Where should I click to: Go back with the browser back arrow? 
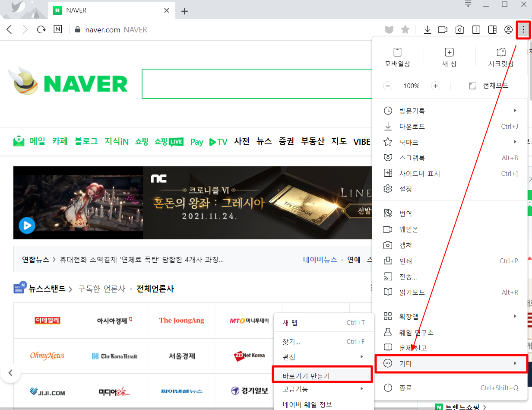(x=9, y=30)
